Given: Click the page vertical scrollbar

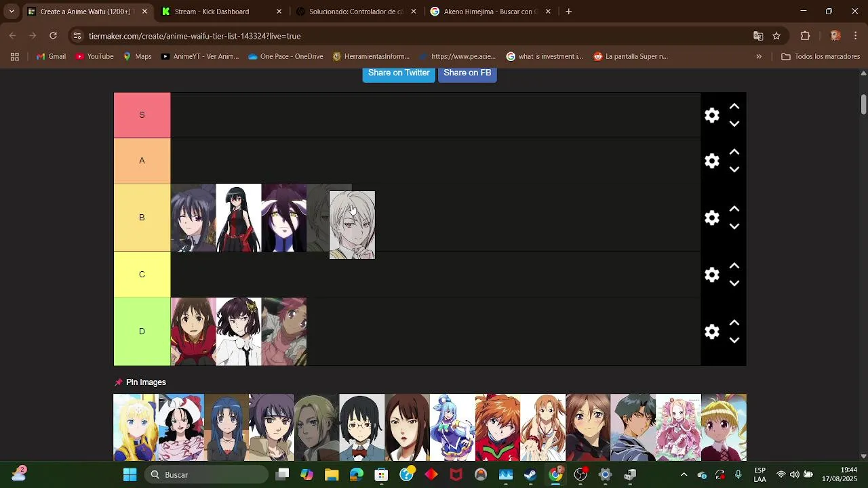Looking at the screenshot, I should [x=863, y=104].
